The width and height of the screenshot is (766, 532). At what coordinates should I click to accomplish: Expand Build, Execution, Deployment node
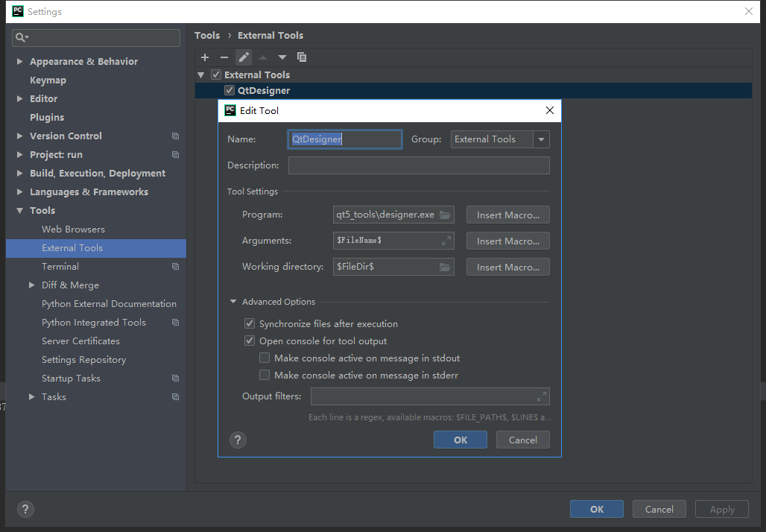pos(19,173)
